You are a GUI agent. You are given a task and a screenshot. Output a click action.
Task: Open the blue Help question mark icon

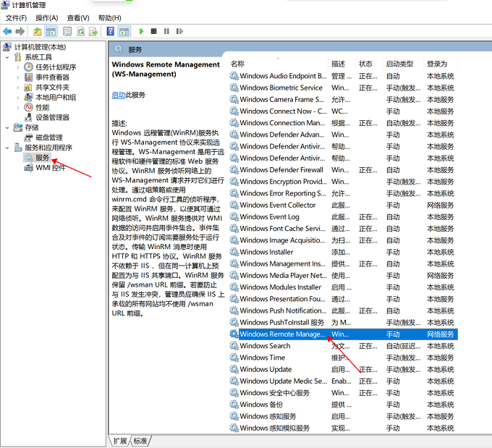tap(110, 31)
